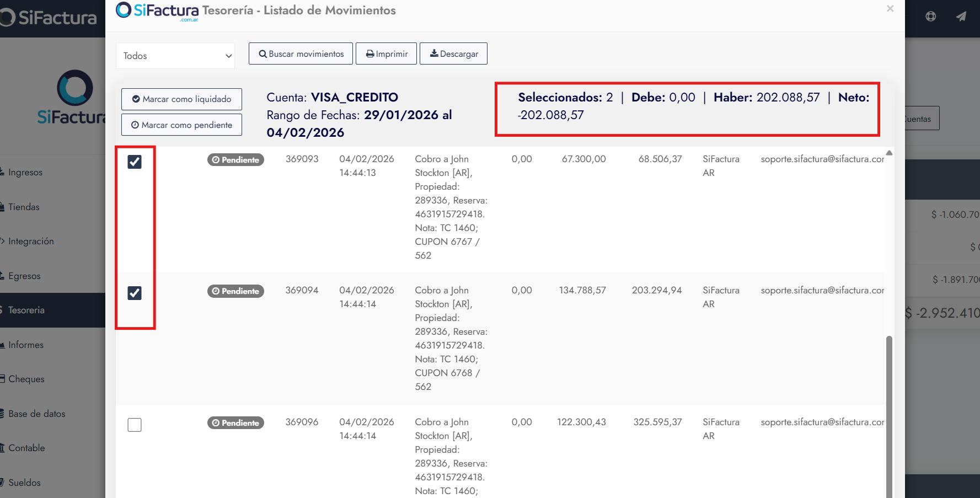The height and width of the screenshot is (498, 980).
Task: Uncheck the checkbox for movement 369093
Action: [135, 162]
